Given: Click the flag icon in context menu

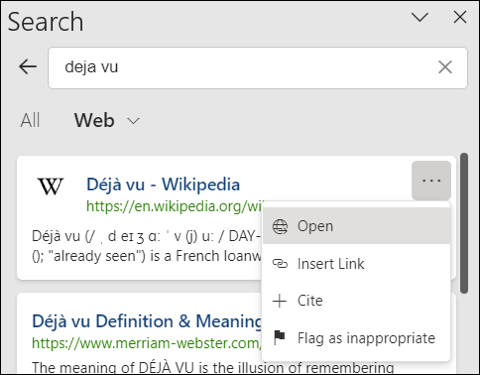Looking at the screenshot, I should pos(279,337).
